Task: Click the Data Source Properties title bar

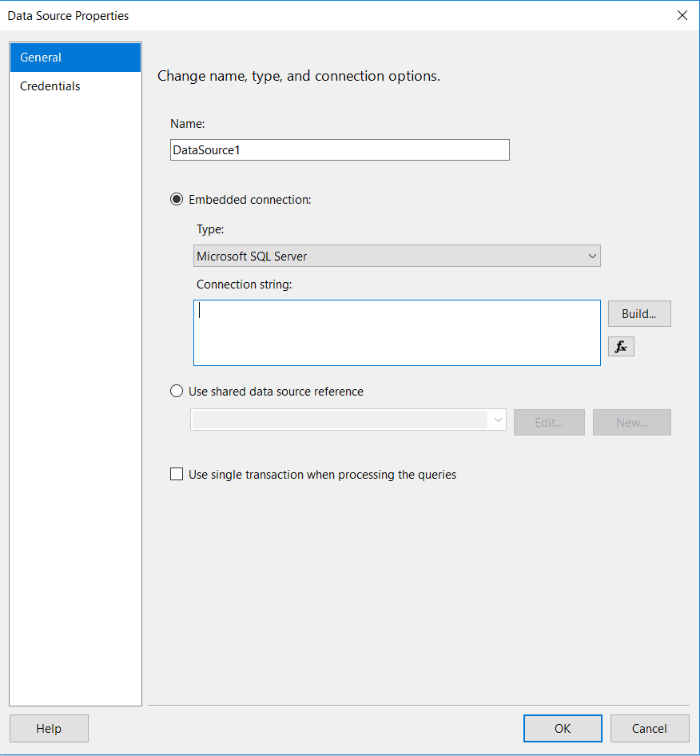Action: 240,15
